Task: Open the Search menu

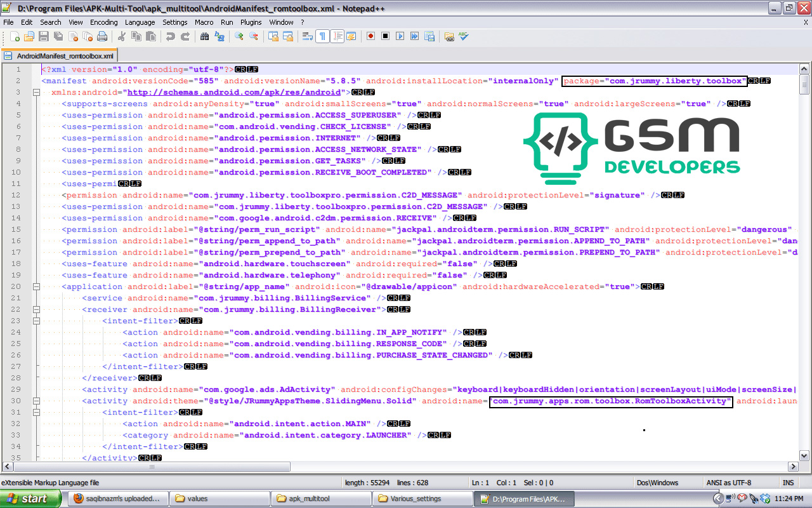Action: tap(51, 22)
